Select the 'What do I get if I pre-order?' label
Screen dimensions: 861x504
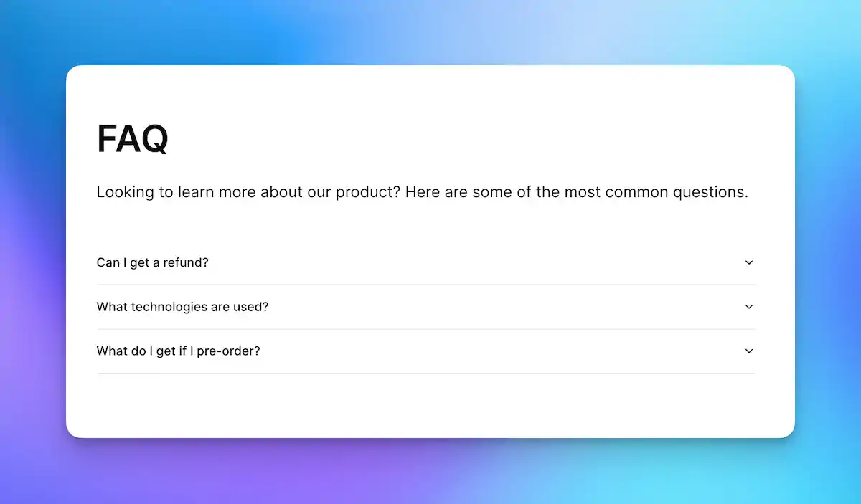(x=178, y=351)
